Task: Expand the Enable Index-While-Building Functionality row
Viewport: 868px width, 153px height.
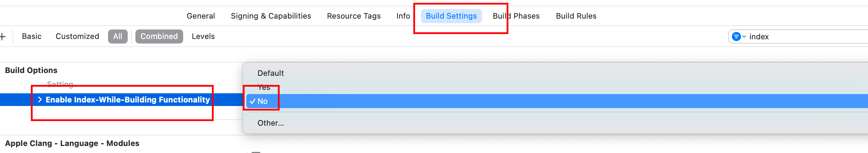Action: pos(40,100)
